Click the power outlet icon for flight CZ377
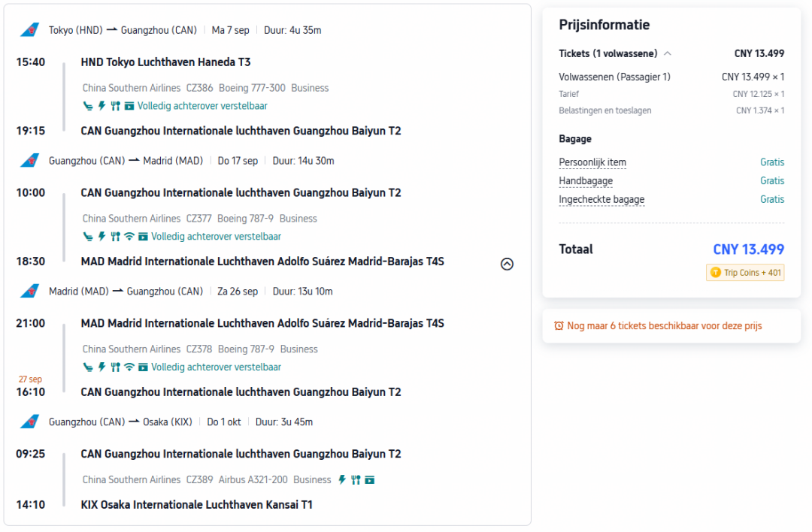 point(102,237)
